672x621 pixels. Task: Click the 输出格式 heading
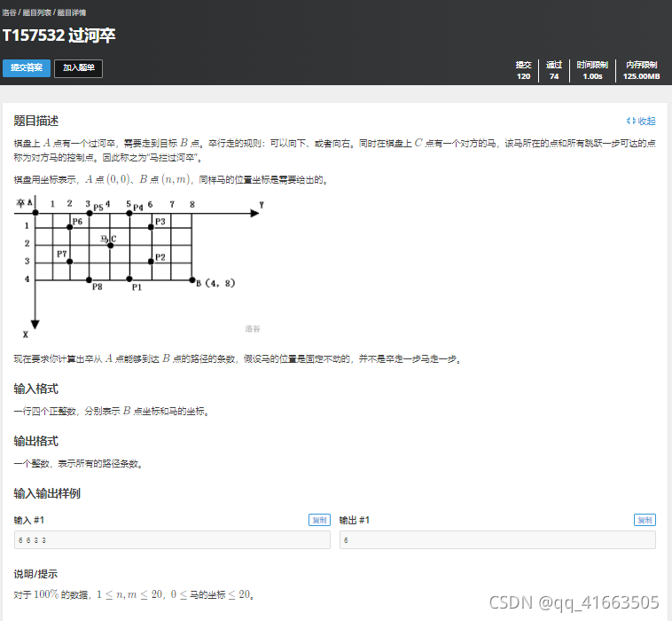tap(36, 441)
